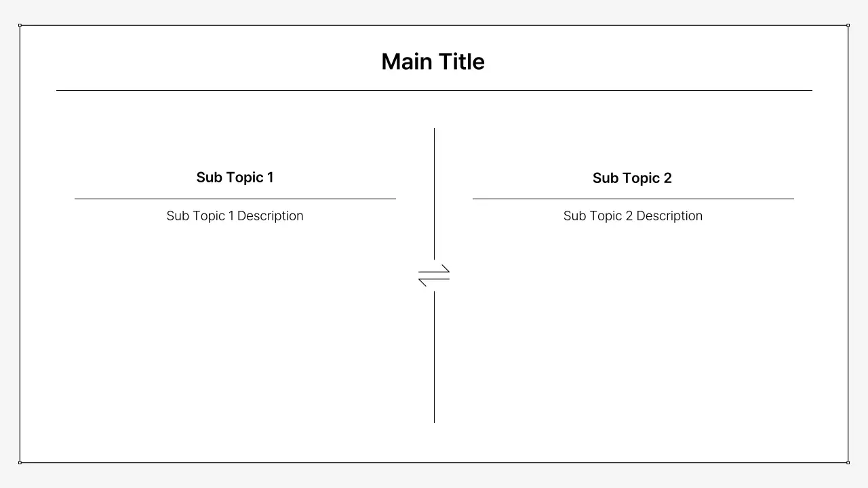The width and height of the screenshot is (868, 488).
Task: Click the top border edge of the slide frame
Action: pos(434,25)
